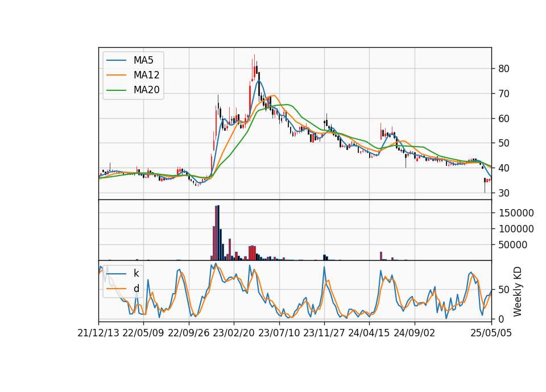
Task: Click the 23/02/20 date tick label
Action: 234,333
